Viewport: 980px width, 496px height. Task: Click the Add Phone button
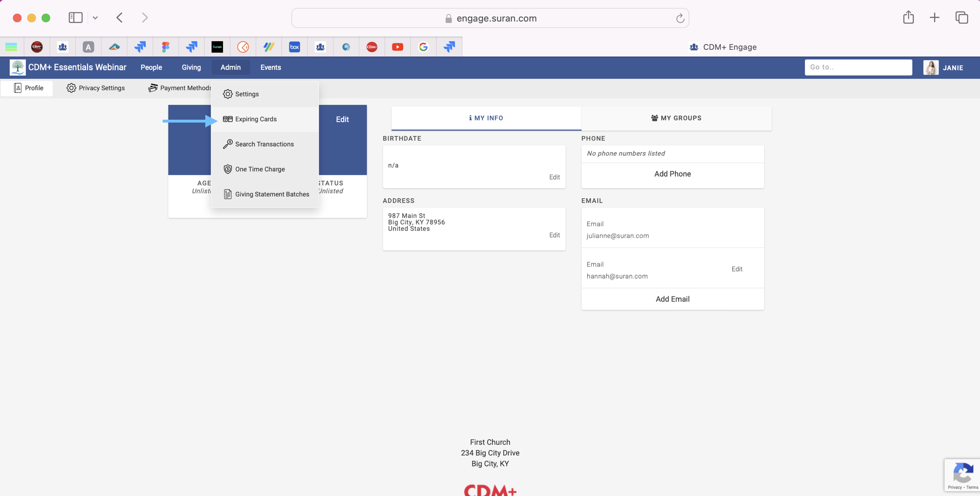coord(672,174)
